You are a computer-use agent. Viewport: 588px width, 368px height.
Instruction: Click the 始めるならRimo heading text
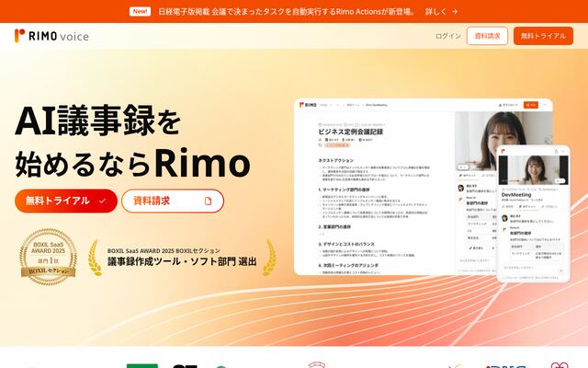(132, 164)
